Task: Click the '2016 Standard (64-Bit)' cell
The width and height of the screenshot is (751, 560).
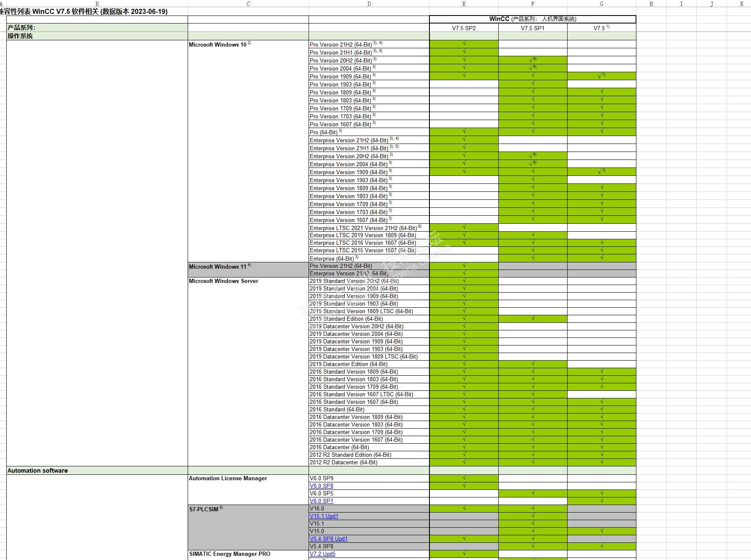Action: pyautogui.click(x=369, y=410)
